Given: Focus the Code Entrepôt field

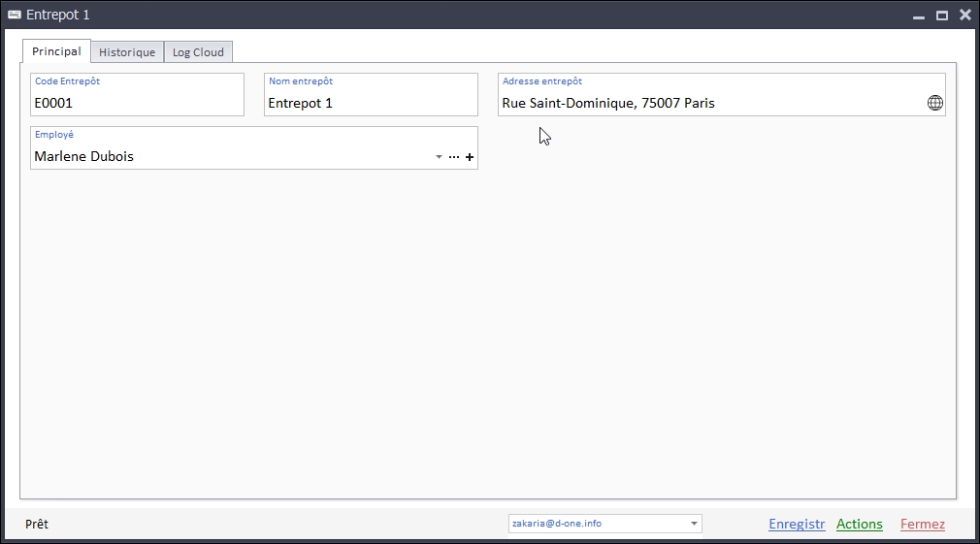Looking at the screenshot, I should [137, 103].
